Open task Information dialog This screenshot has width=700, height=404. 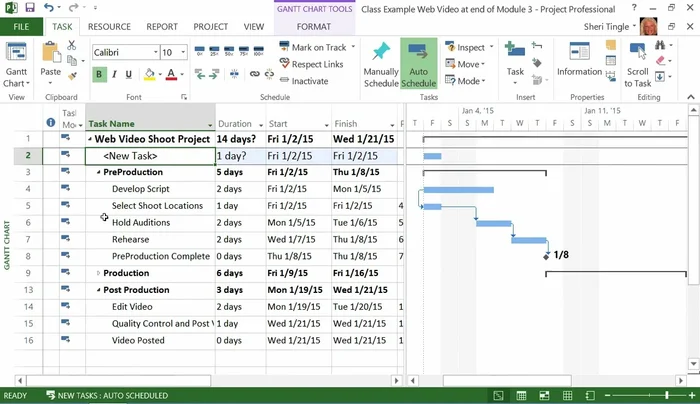579,60
